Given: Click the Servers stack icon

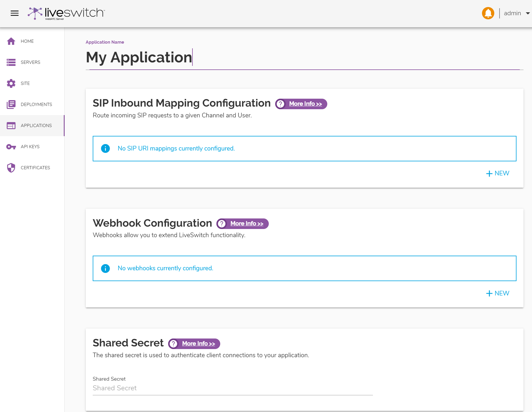Looking at the screenshot, I should [x=11, y=62].
